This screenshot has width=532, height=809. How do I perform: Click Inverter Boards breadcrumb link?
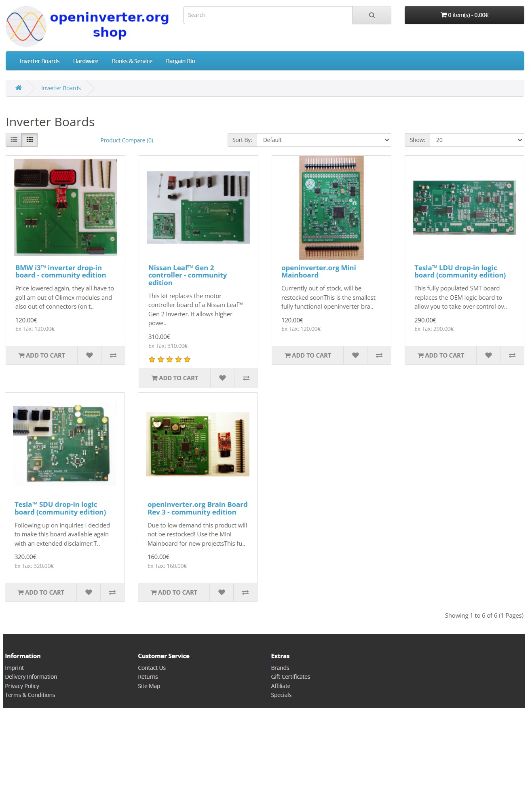coord(61,88)
